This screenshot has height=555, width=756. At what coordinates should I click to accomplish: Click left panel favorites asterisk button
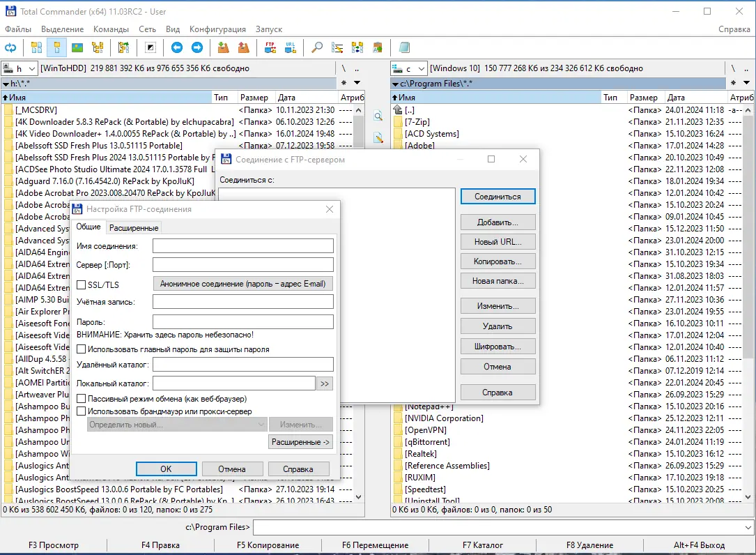344,83
